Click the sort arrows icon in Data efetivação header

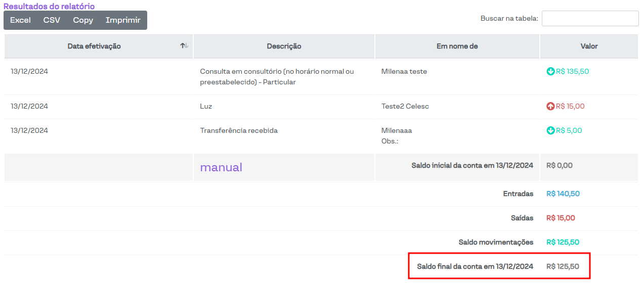coord(184,46)
